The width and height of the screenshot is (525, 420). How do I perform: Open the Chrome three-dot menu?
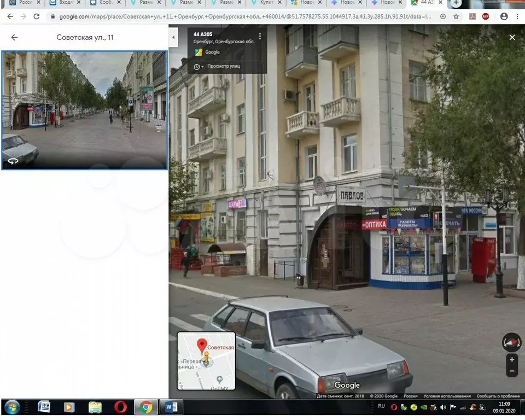click(x=517, y=16)
